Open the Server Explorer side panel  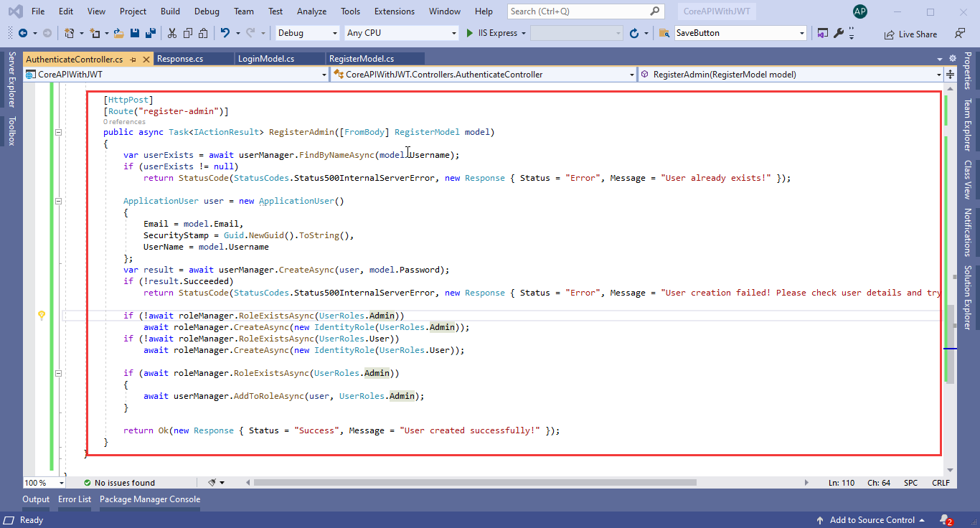[11, 80]
